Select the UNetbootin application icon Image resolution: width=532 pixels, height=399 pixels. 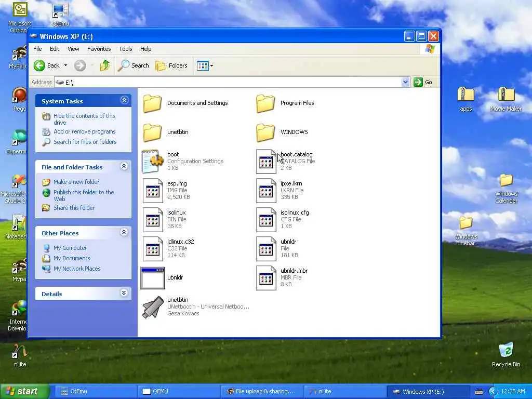[153, 307]
